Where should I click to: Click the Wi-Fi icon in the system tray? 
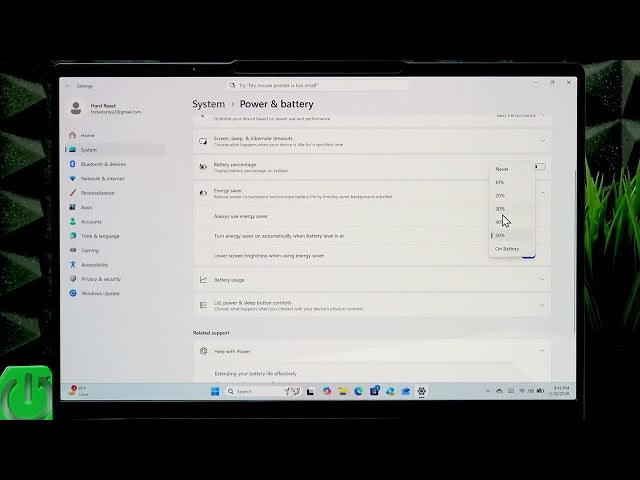coord(522,391)
